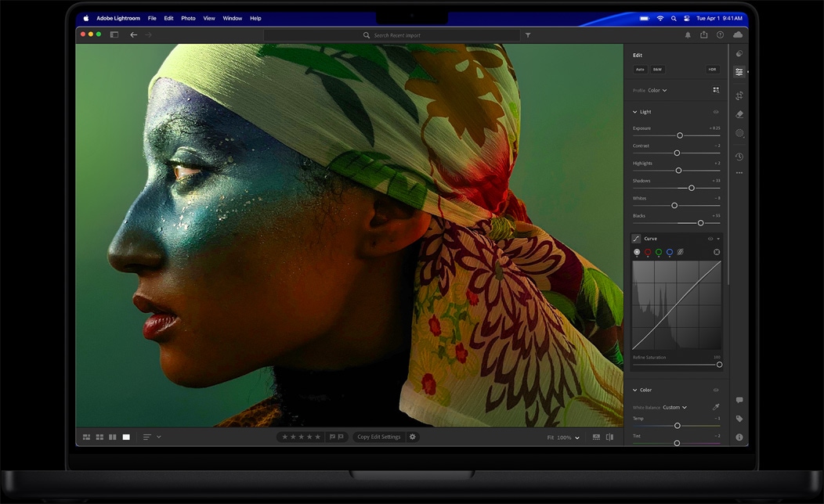Toggle B&W editing mode
Image resolution: width=824 pixels, height=504 pixels.
(x=657, y=69)
